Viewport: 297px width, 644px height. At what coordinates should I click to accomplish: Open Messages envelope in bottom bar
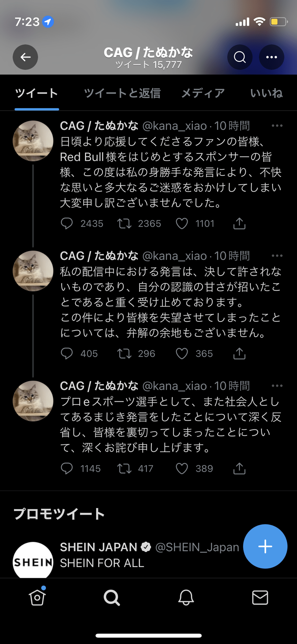point(260,597)
